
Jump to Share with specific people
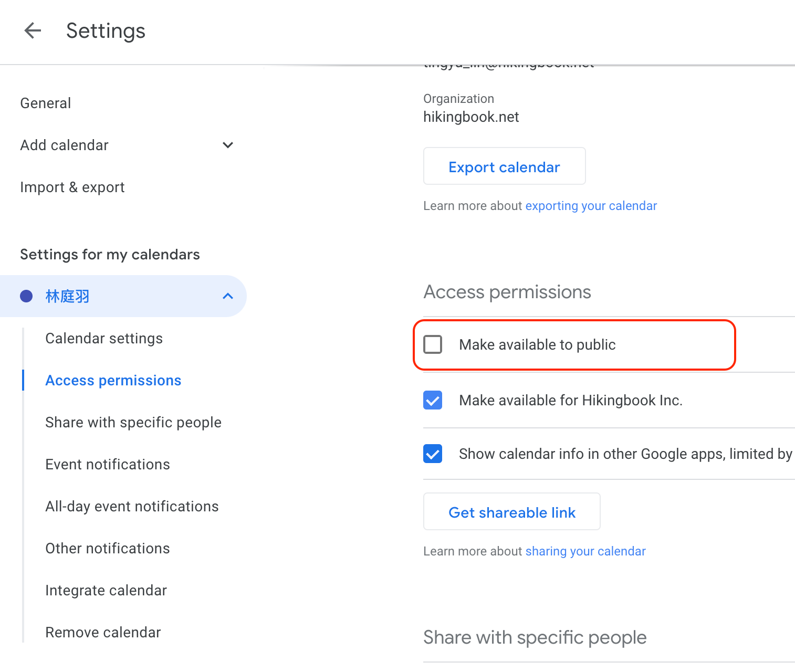click(x=133, y=423)
